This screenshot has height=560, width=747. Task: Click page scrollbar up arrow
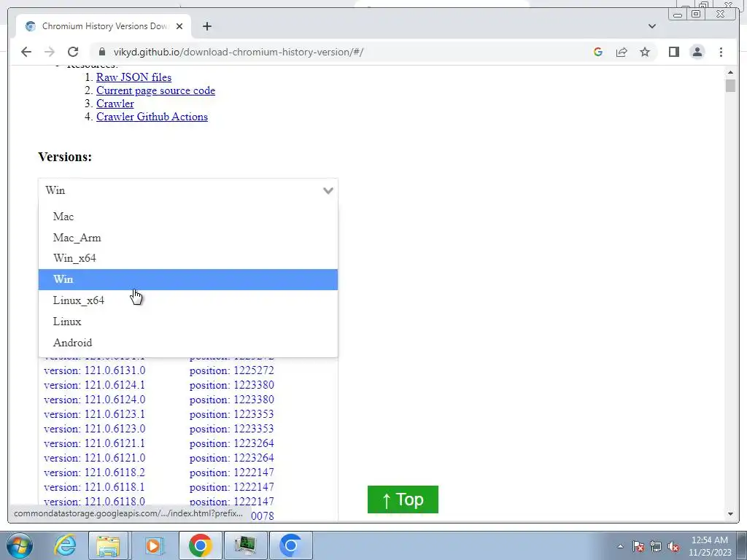pos(730,72)
